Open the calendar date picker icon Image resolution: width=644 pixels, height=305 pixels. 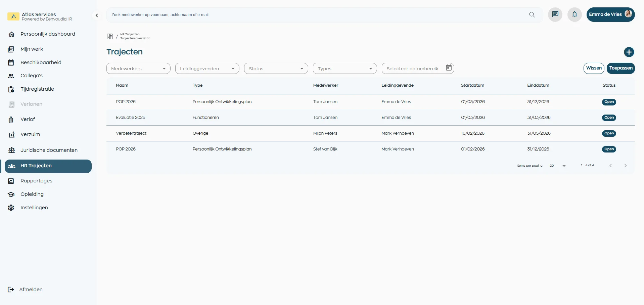(x=449, y=68)
